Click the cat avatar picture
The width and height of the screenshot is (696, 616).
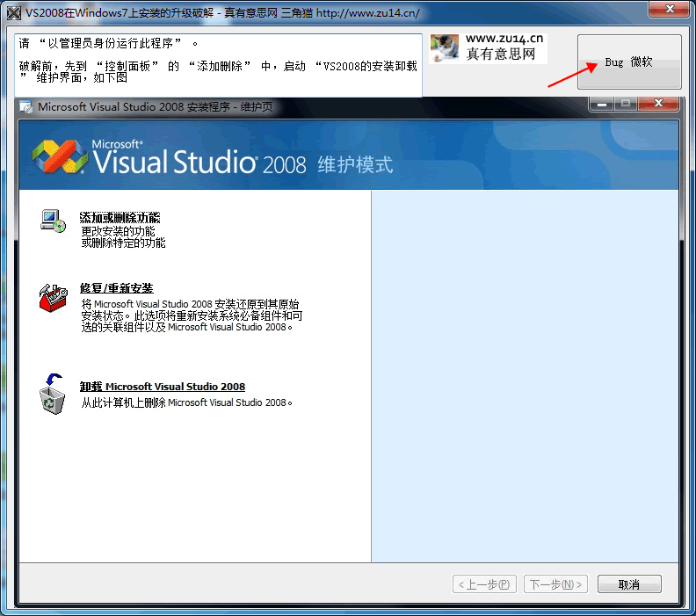click(x=445, y=48)
